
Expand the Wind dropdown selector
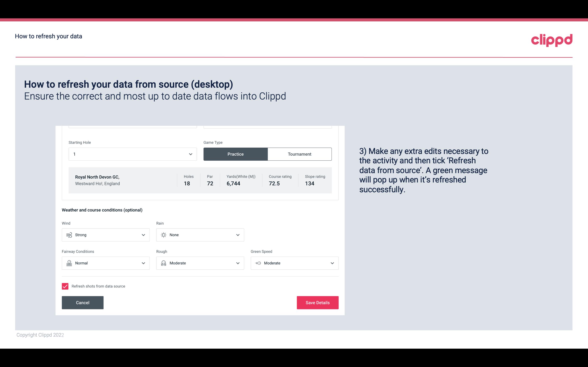(x=143, y=235)
